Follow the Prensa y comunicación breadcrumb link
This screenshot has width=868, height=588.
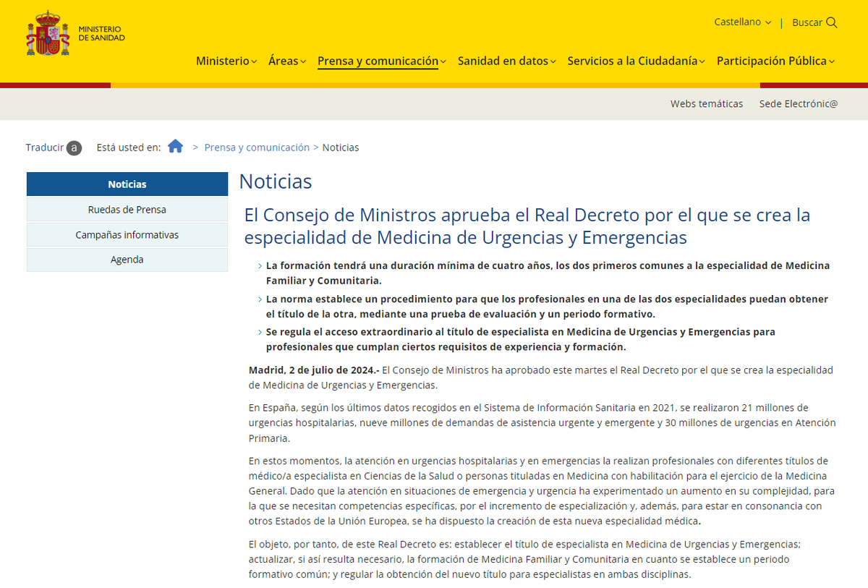pyautogui.click(x=257, y=148)
